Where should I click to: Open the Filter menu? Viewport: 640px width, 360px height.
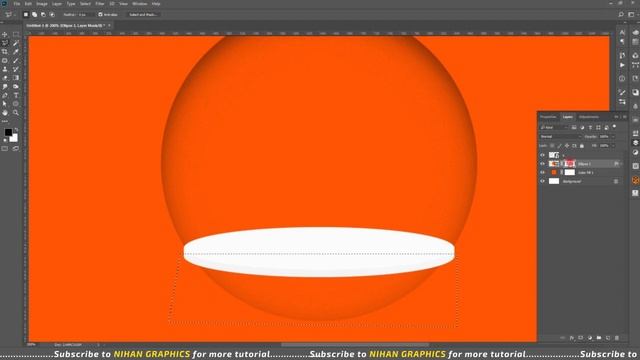tap(100, 4)
